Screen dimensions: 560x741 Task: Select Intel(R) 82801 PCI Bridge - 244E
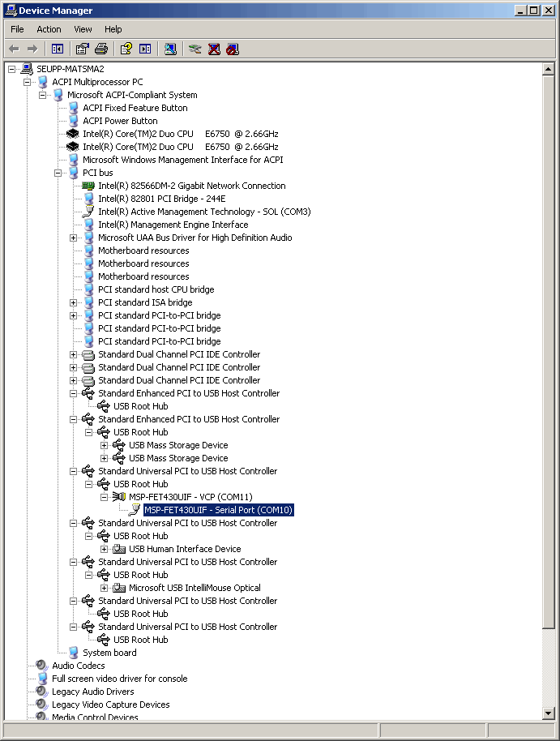[x=161, y=199]
